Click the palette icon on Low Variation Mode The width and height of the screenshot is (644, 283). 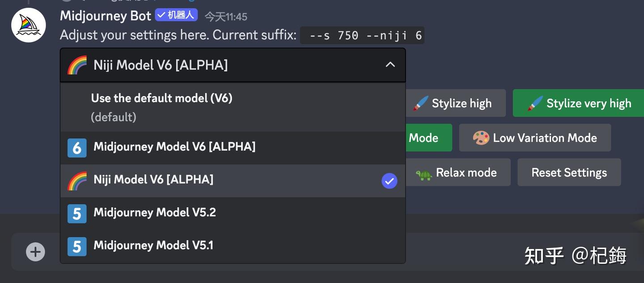(481, 138)
